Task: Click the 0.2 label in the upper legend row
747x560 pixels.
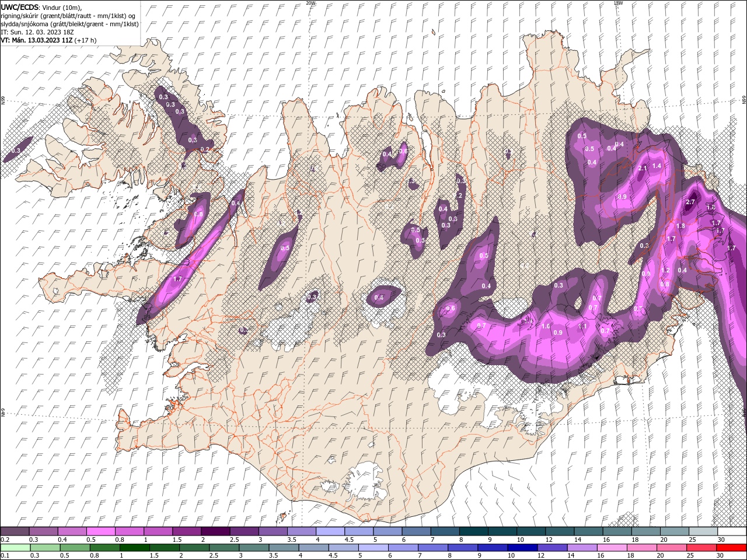Action: tap(5, 540)
